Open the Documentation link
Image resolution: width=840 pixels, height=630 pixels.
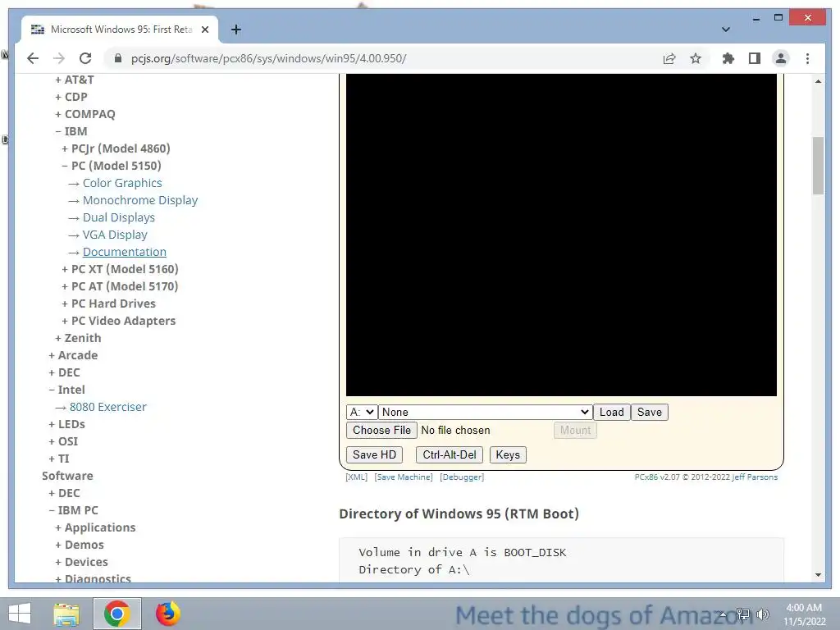point(125,252)
